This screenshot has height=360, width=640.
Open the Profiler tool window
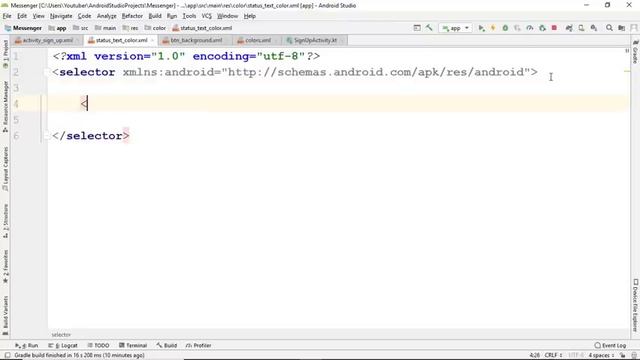click(x=198, y=345)
